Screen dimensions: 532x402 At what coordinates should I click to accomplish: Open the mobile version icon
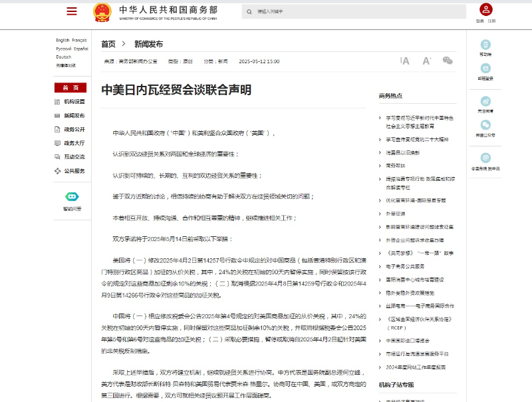coord(485,45)
